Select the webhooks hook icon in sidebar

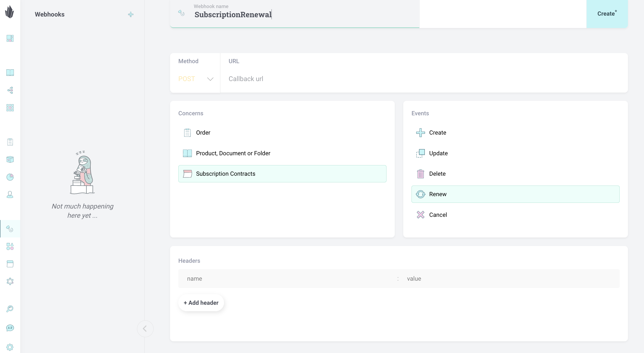(x=10, y=229)
